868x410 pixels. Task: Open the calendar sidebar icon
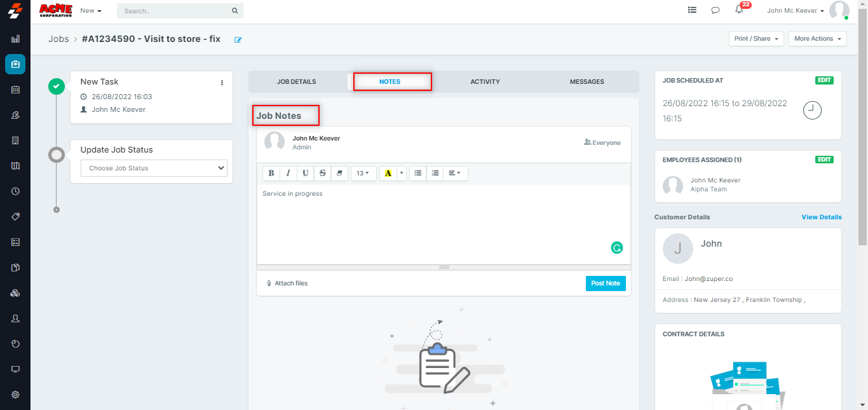15,90
